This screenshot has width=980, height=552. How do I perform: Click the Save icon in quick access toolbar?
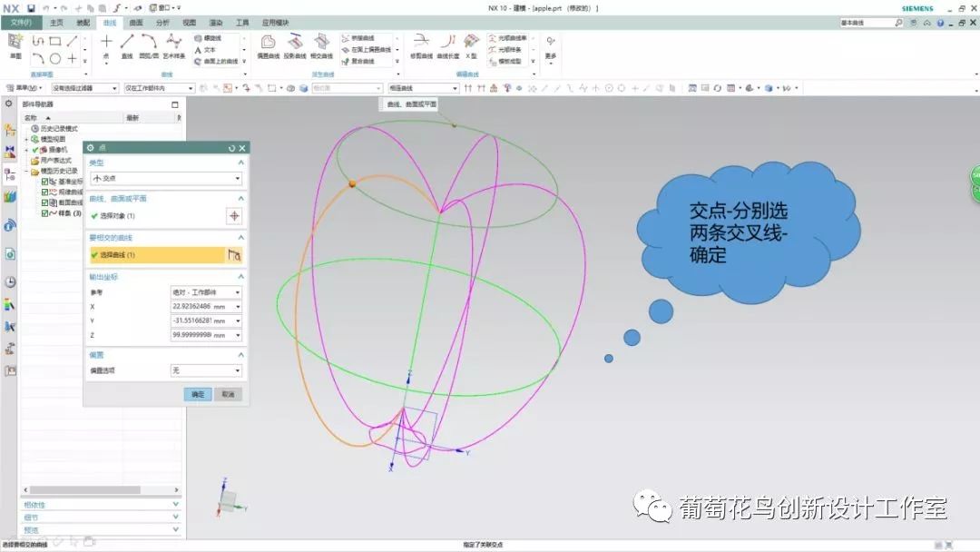click(31, 8)
